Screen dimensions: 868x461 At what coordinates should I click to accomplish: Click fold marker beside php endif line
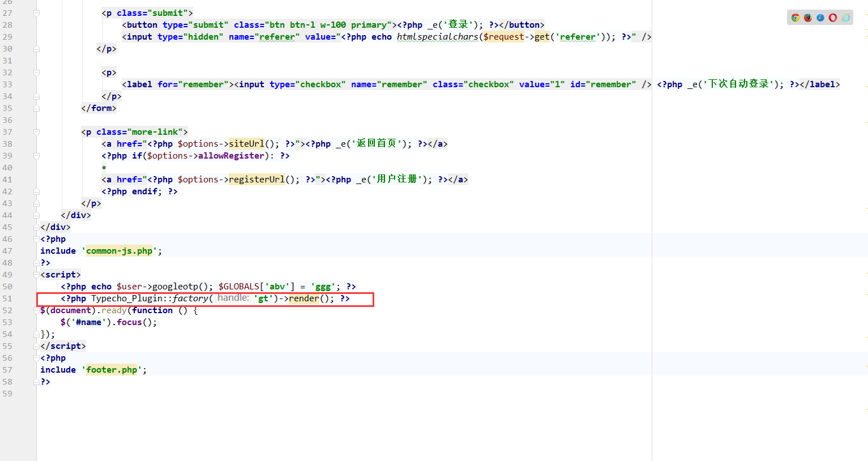pyautogui.click(x=36, y=191)
